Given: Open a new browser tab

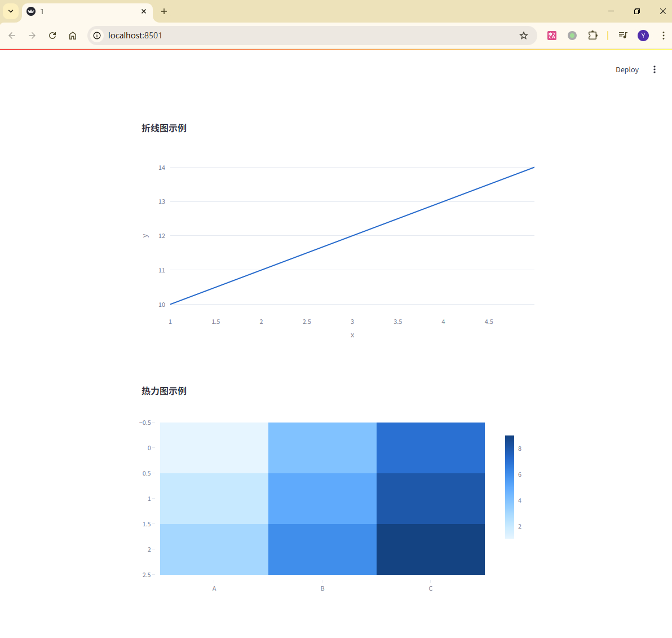Looking at the screenshot, I should [163, 11].
